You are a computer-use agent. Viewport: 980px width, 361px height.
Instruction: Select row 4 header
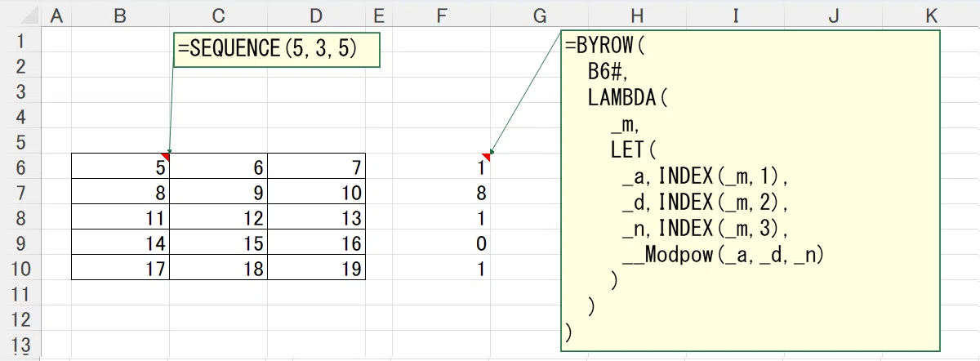[x=20, y=117]
